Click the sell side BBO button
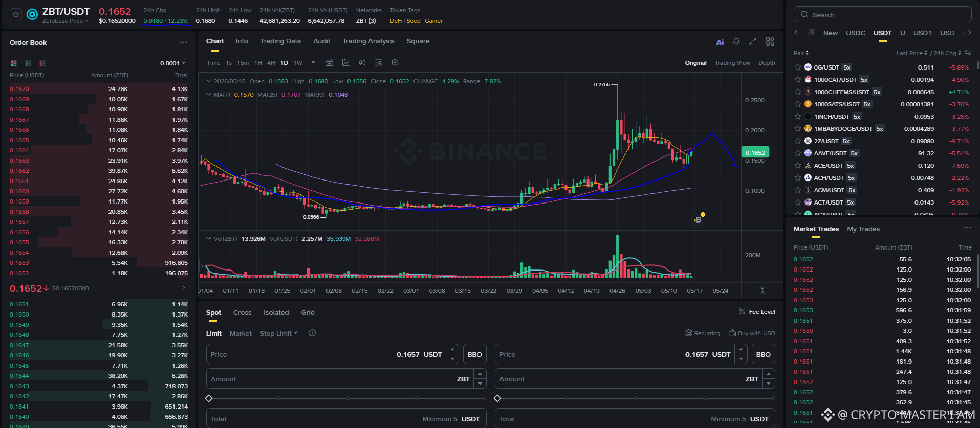Screen dimensions: 980x428 pyautogui.click(x=763, y=354)
